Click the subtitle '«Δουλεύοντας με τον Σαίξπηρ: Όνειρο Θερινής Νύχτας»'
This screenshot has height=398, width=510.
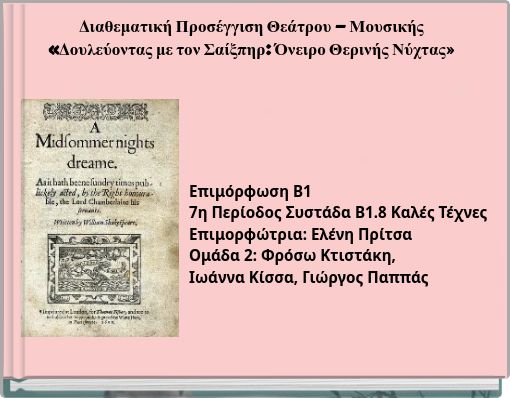tap(252, 51)
